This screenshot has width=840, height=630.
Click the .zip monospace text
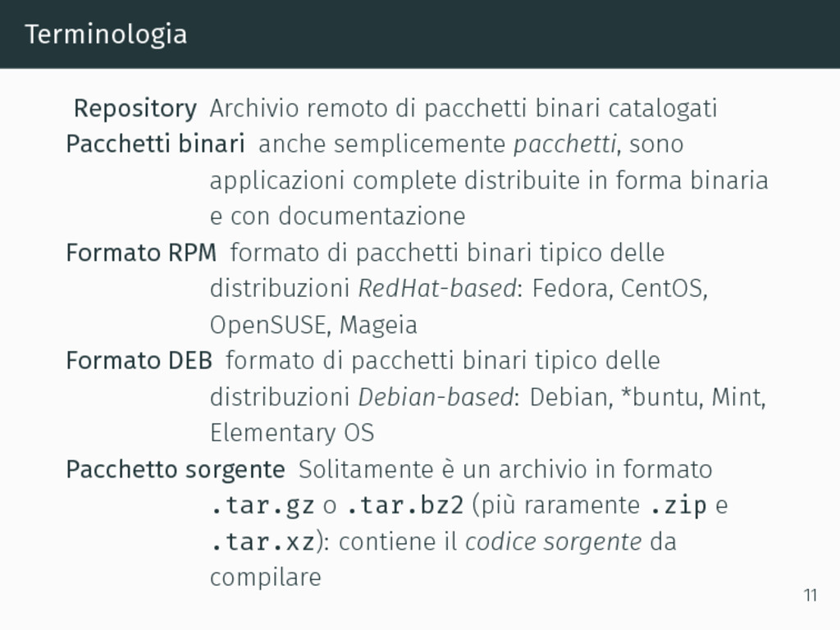678,507
